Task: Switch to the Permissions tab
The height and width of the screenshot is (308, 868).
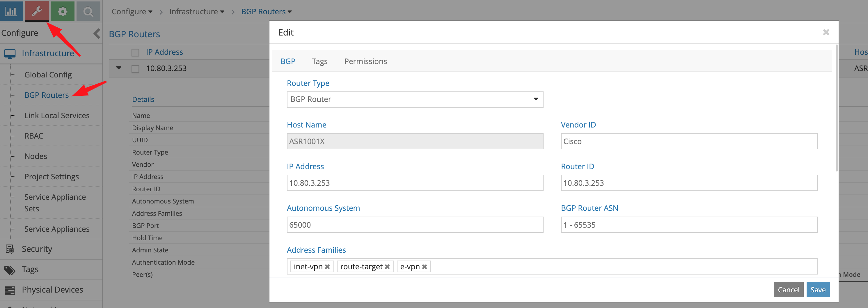Action: click(365, 61)
